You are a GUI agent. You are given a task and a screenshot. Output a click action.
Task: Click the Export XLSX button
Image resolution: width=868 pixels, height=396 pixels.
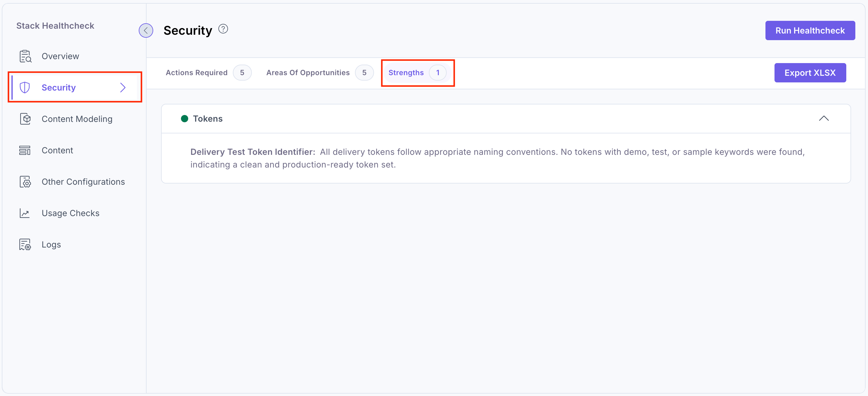pos(810,72)
